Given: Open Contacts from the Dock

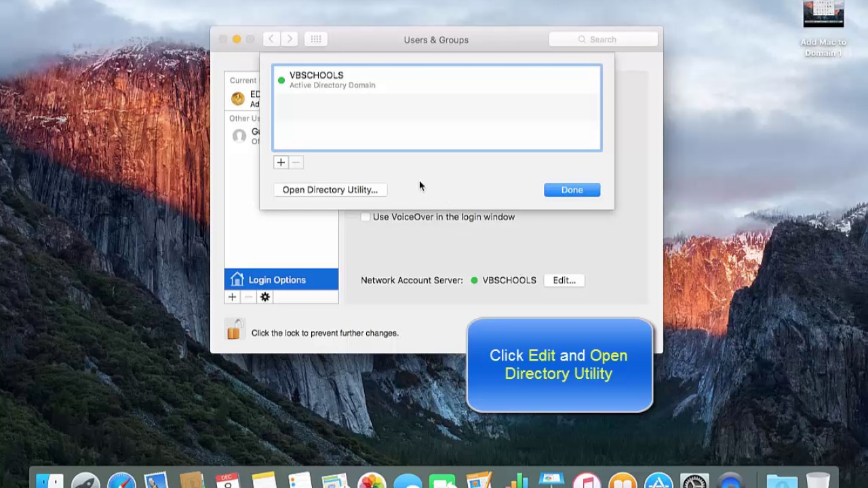Looking at the screenshot, I should pyautogui.click(x=192, y=481).
